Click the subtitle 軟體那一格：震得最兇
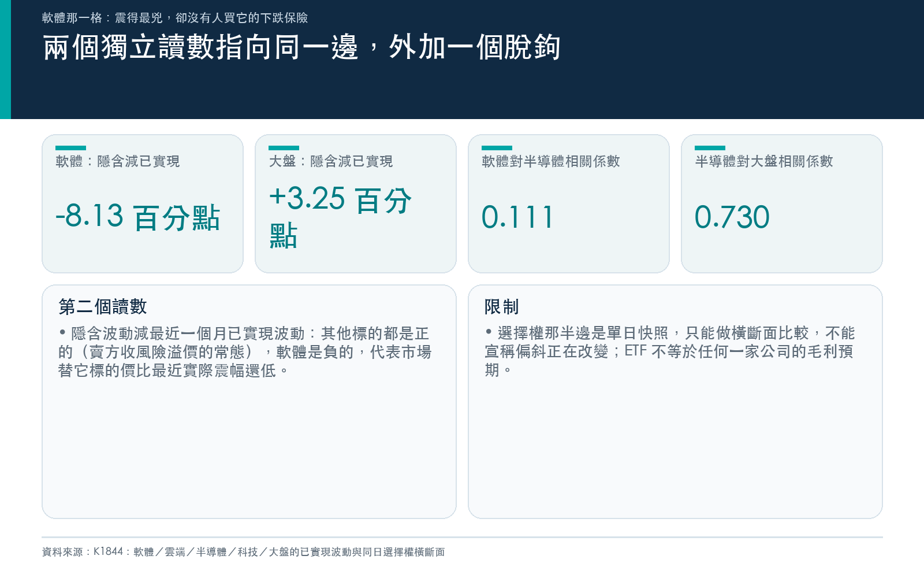The image size is (924, 578). click(x=174, y=18)
